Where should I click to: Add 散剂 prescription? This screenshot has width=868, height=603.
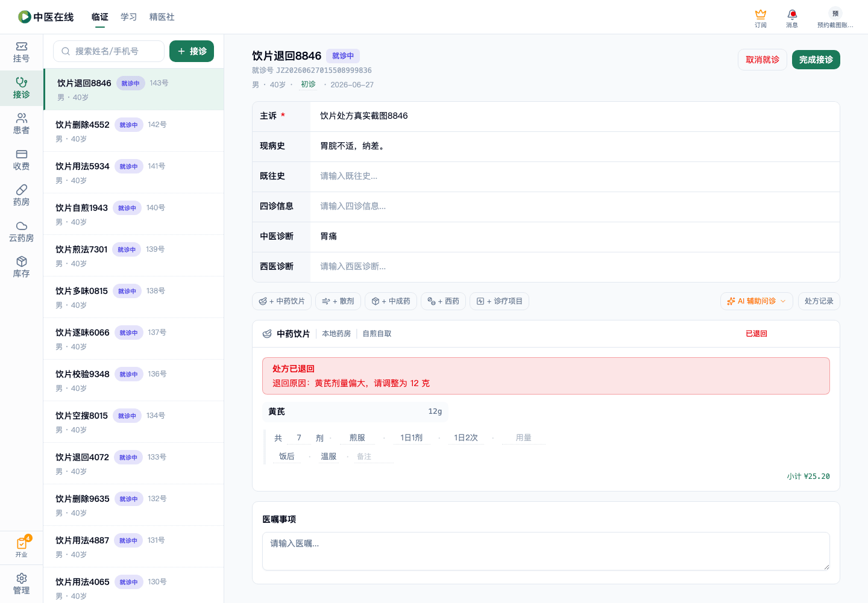[338, 301]
